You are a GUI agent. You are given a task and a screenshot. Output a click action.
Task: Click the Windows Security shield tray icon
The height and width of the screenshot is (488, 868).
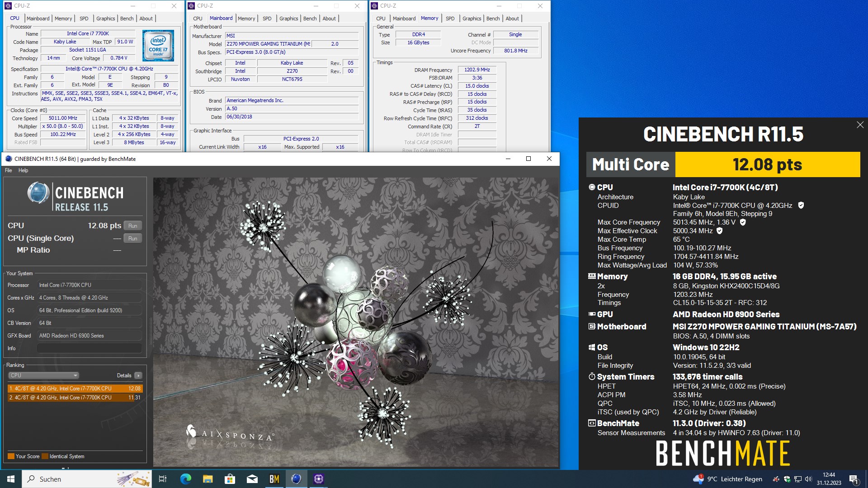pyautogui.click(x=787, y=479)
